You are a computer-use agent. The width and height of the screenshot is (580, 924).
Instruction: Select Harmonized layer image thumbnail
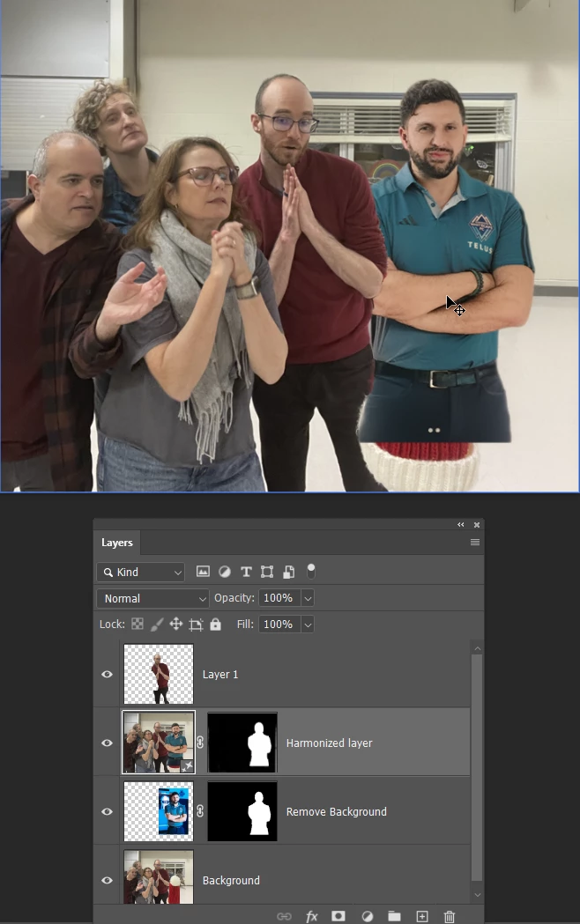point(159,743)
